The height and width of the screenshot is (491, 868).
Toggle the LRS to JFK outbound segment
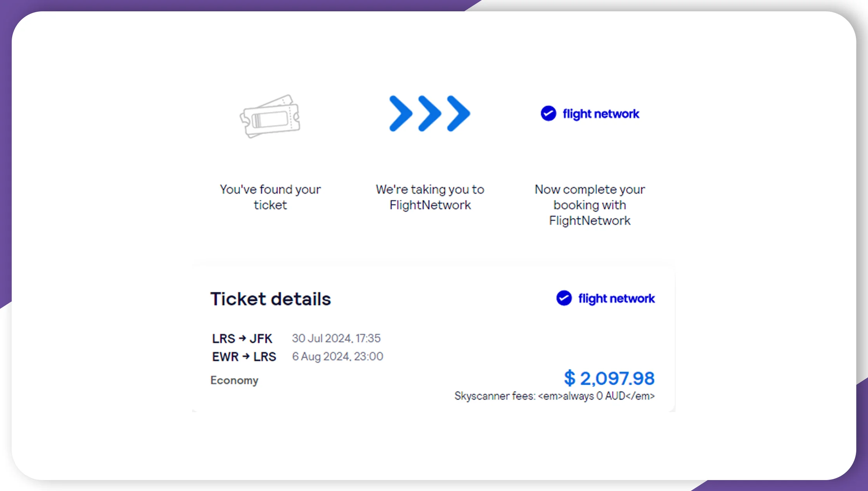pos(242,338)
